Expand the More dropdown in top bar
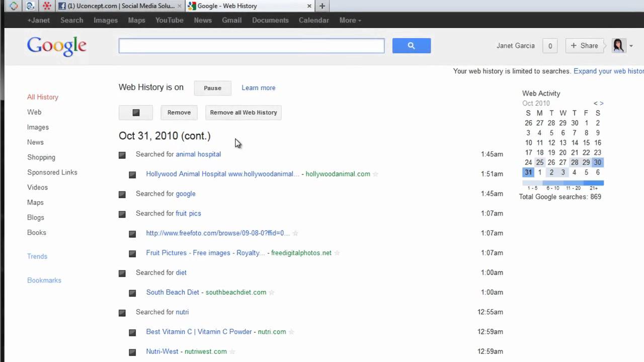 tap(350, 20)
